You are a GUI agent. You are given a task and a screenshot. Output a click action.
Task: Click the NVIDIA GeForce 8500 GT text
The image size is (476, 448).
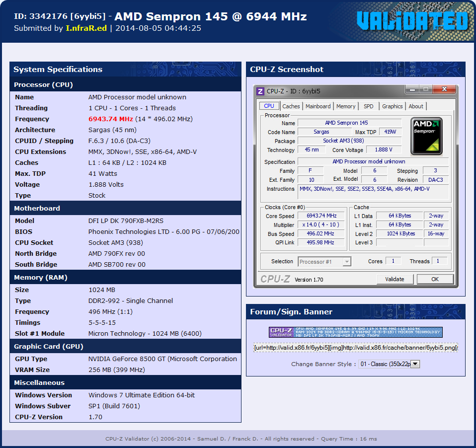[x=162, y=359]
